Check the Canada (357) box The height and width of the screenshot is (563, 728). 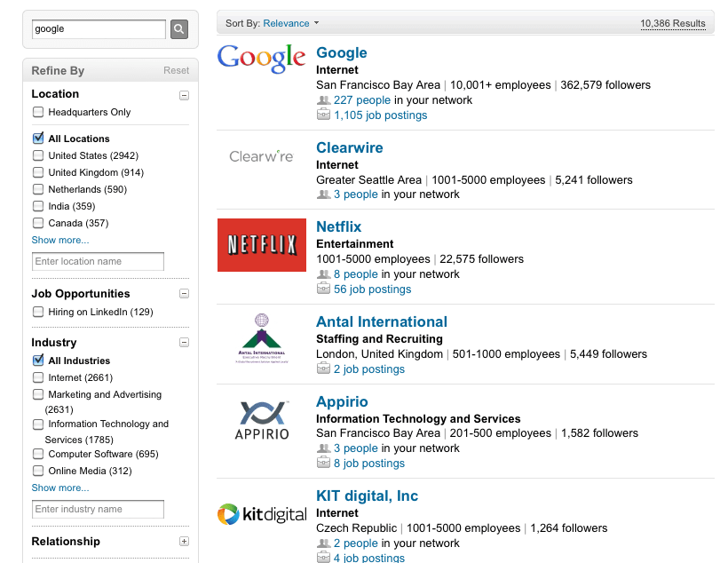38,223
